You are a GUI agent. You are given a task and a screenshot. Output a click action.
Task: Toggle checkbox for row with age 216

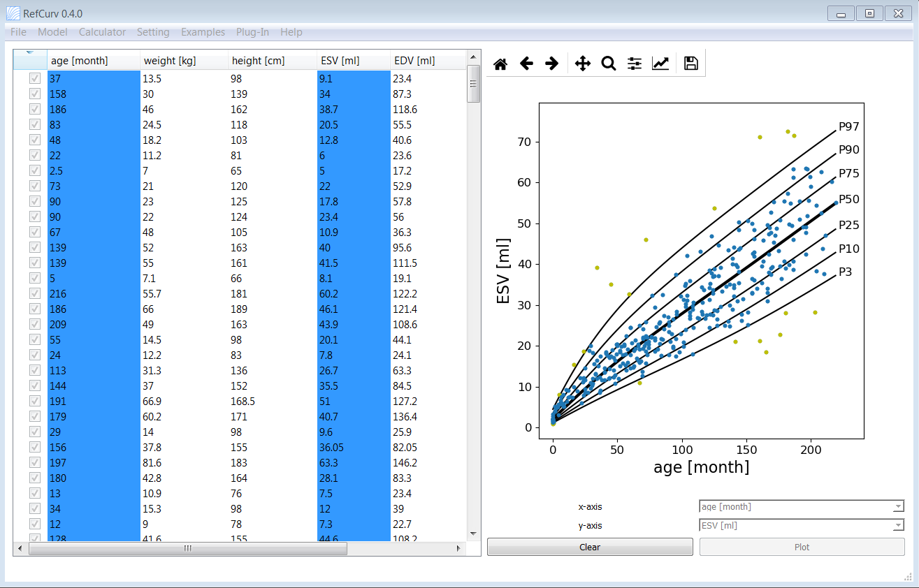pos(34,294)
